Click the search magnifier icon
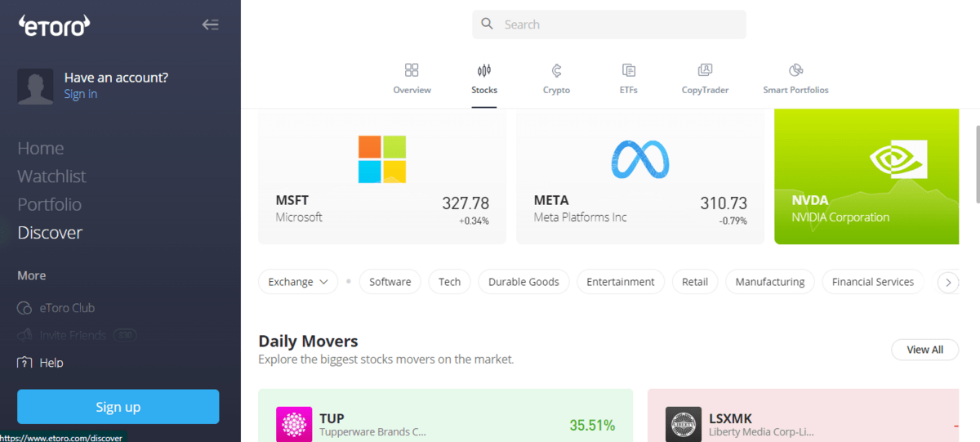 tap(487, 24)
